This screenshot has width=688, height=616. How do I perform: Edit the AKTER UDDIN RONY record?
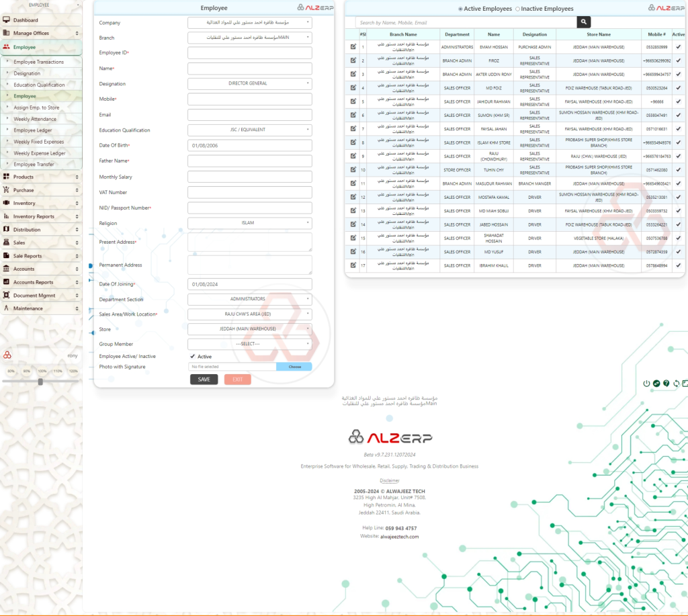coord(353,74)
